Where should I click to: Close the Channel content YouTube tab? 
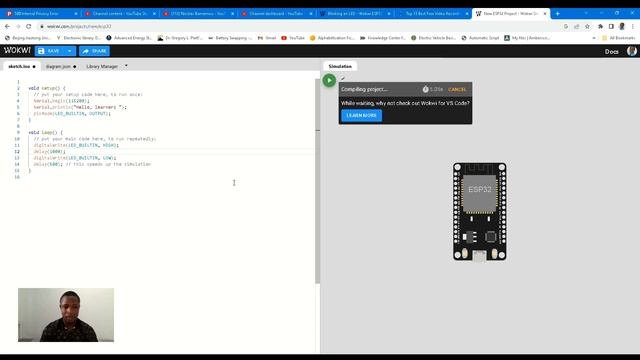tap(154, 13)
